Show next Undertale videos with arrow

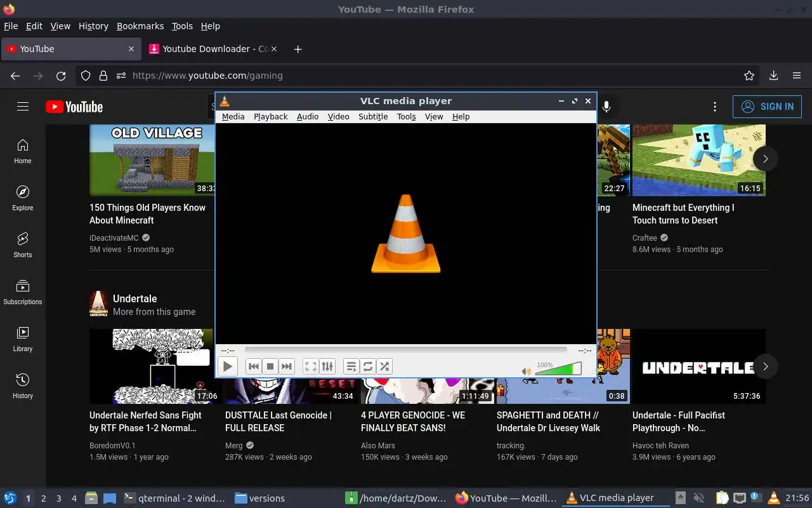pos(765,366)
